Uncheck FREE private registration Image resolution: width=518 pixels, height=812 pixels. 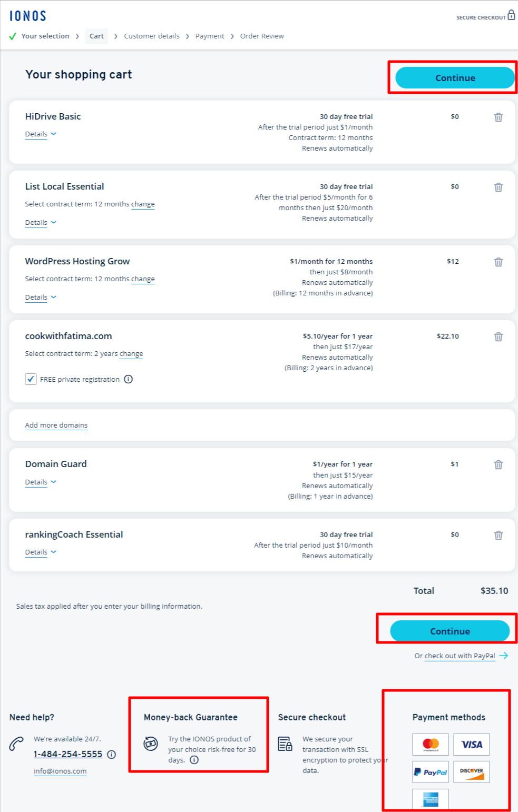click(x=31, y=379)
